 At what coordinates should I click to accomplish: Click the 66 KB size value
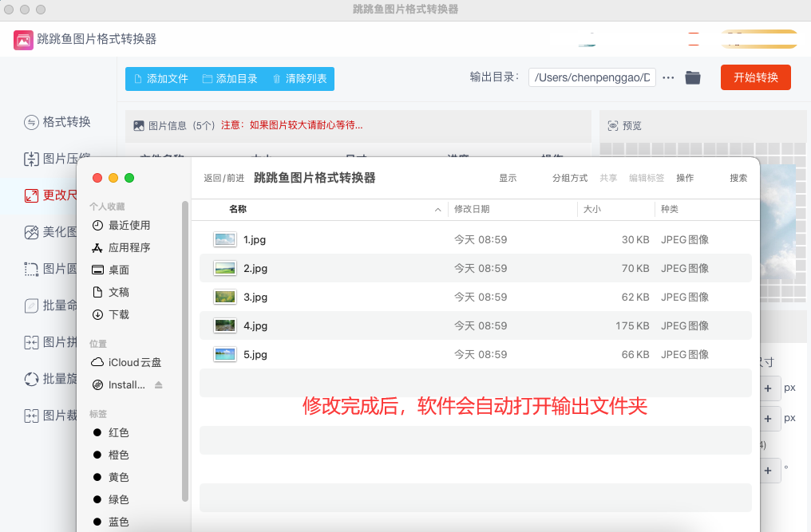click(x=635, y=354)
